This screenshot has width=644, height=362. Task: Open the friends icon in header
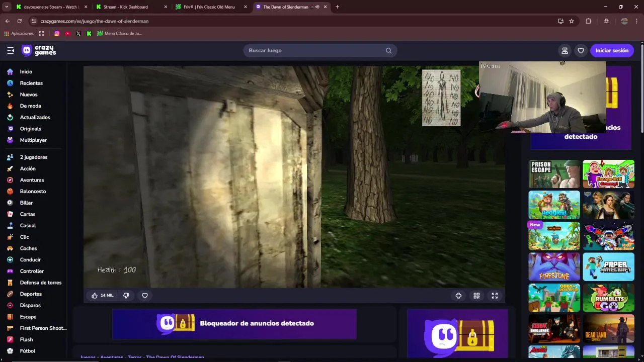click(x=565, y=50)
